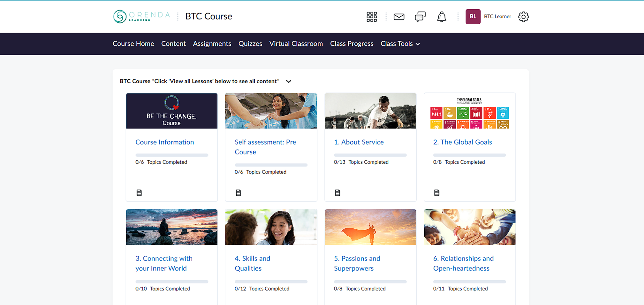This screenshot has width=644, height=305.
Task: Open the BTC Learner account menu
Action: (x=497, y=17)
